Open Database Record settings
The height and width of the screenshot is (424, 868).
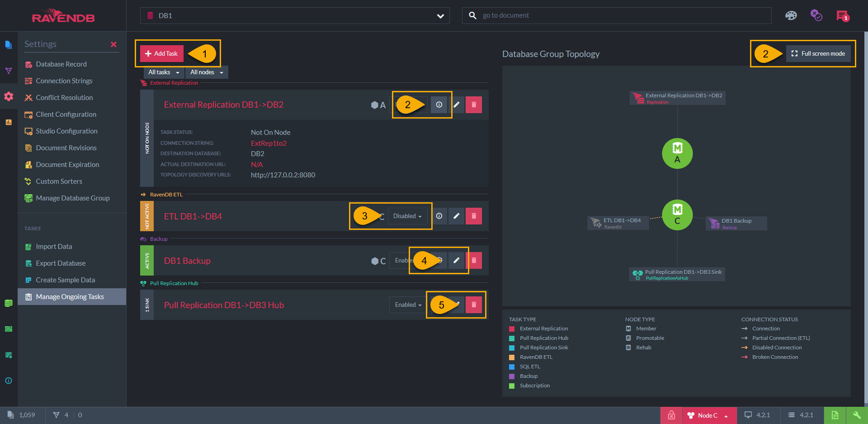61,64
